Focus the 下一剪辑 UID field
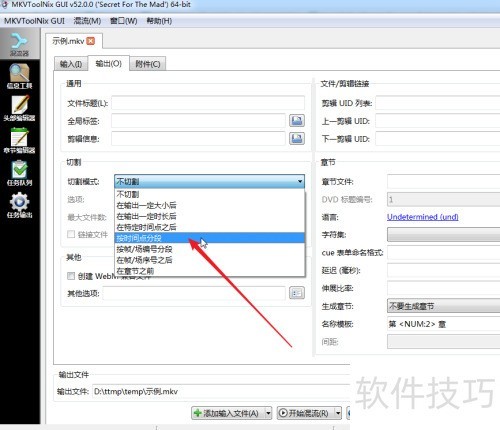Viewport: 500px width, 430px height. pyautogui.click(x=438, y=139)
